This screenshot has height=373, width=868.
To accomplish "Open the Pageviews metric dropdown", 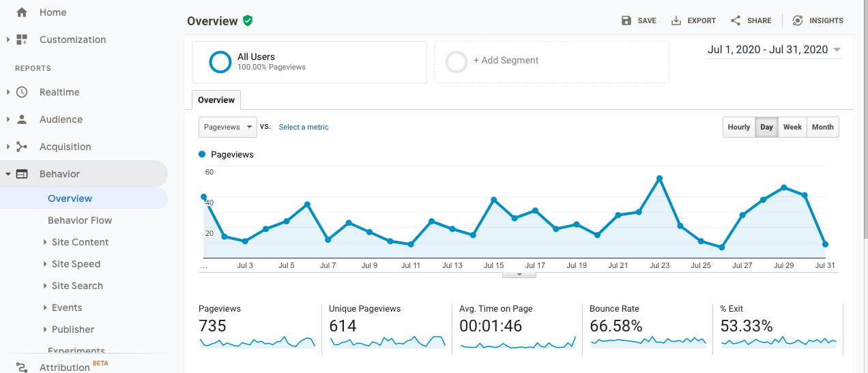I will point(228,127).
